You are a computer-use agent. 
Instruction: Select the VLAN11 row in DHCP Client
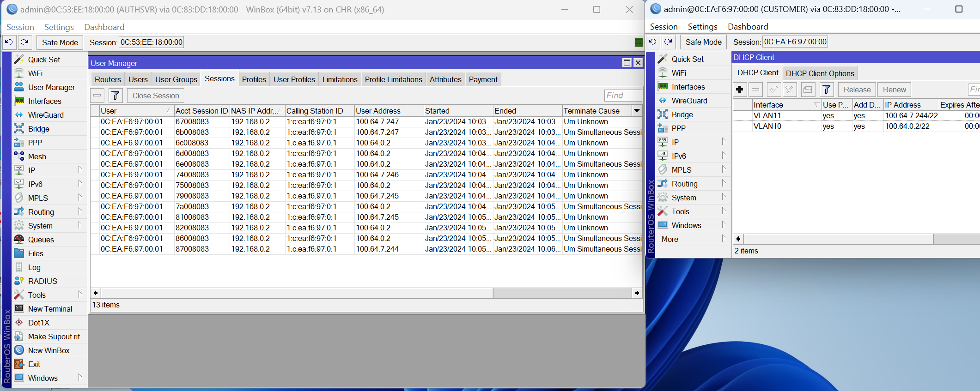pyautogui.click(x=856, y=115)
